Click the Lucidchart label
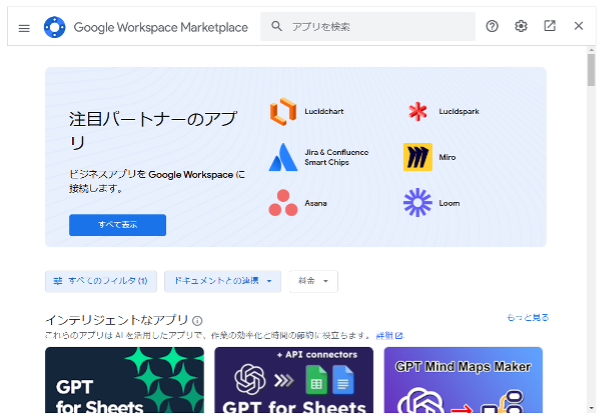This screenshot has width=604, height=420. click(324, 111)
